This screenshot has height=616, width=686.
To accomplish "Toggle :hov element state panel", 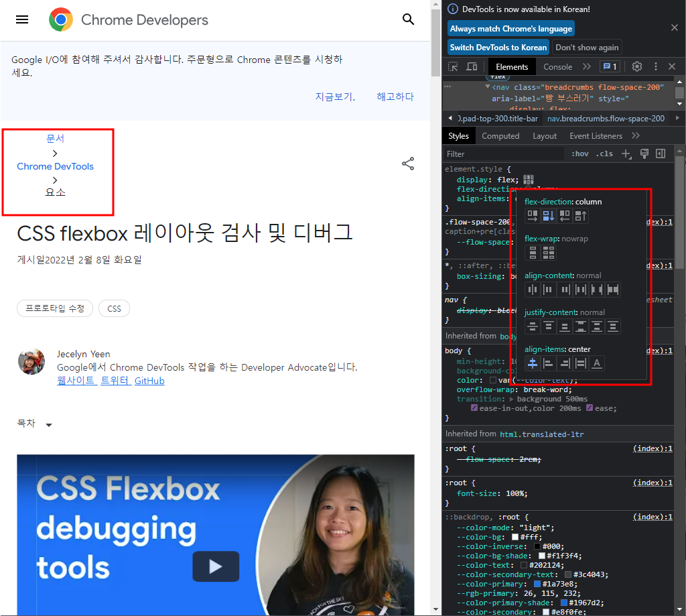I will pos(579,153).
